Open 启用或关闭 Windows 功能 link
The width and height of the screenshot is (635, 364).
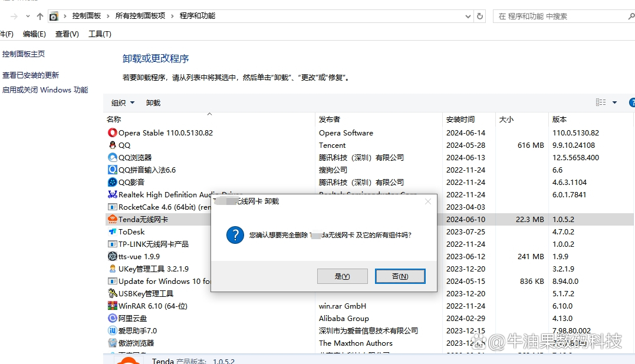pos(45,90)
